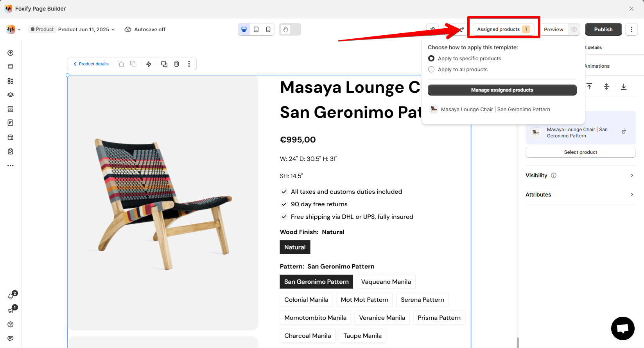Viewport: 644px width, 348px height.
Task: Go back via Product details breadcrumb
Action: [91, 64]
